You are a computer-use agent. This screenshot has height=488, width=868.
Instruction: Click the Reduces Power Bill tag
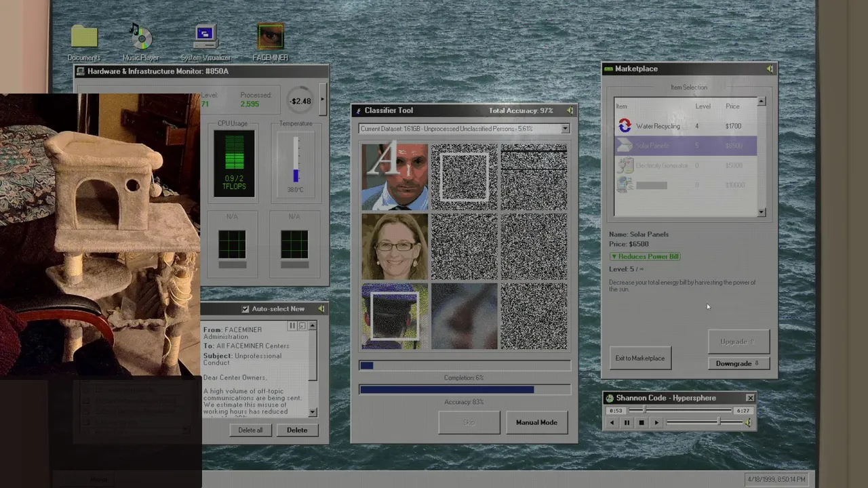(645, 256)
